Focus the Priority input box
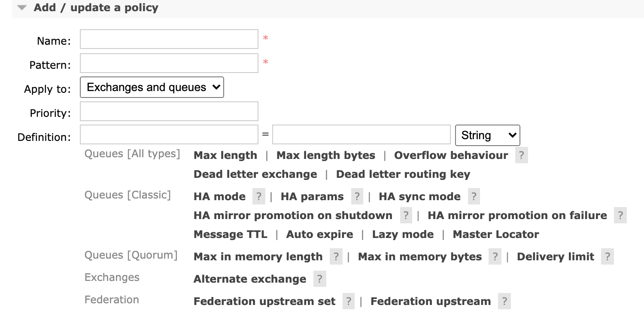 (169, 112)
